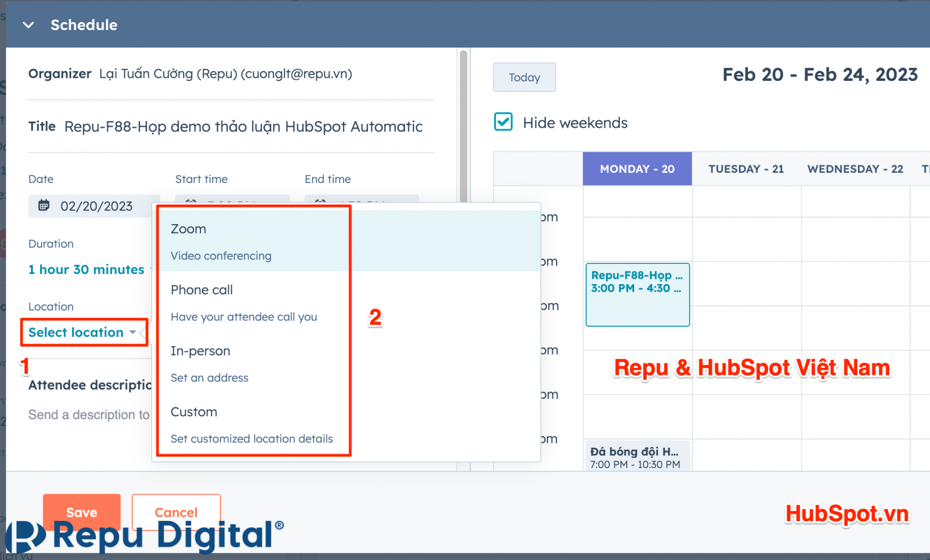Open the Select location dropdown

(x=83, y=333)
